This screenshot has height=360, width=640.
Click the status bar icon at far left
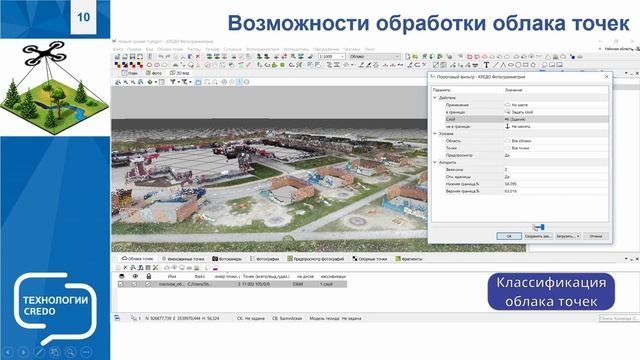click(117, 318)
